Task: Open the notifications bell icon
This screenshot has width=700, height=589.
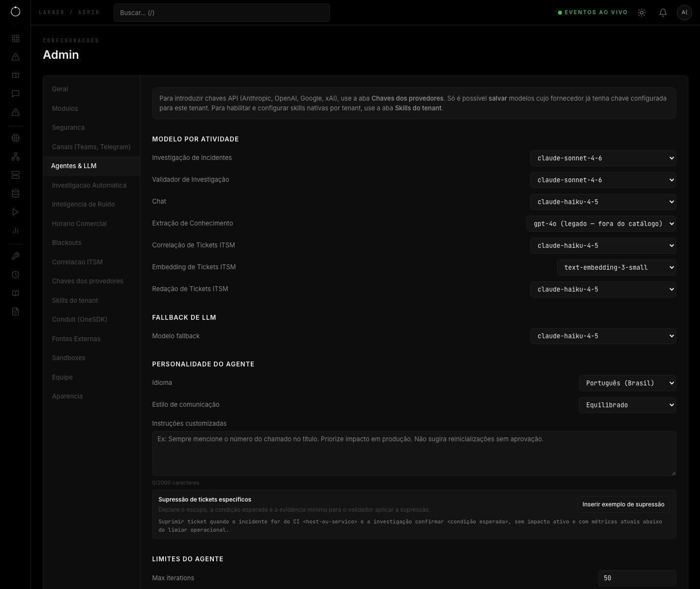Action: tap(663, 13)
